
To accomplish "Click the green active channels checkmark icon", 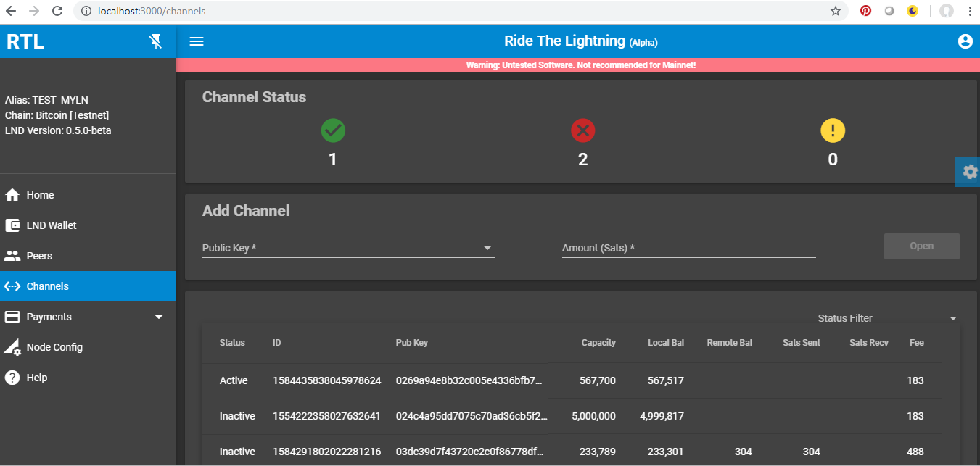I will [333, 130].
